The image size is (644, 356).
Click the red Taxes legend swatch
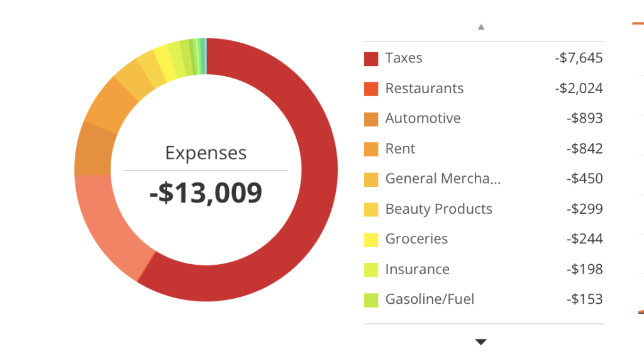[x=371, y=58]
